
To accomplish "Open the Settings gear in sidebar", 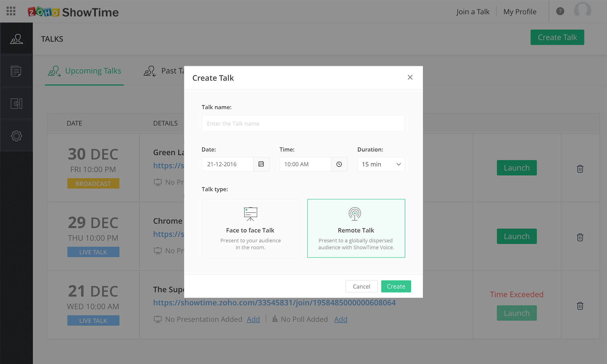I will tap(16, 136).
